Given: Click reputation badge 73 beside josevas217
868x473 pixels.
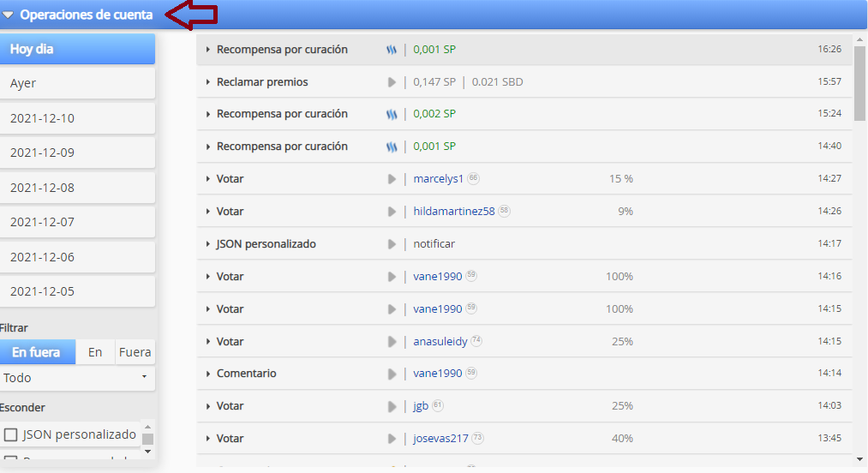Looking at the screenshot, I should click(477, 438).
